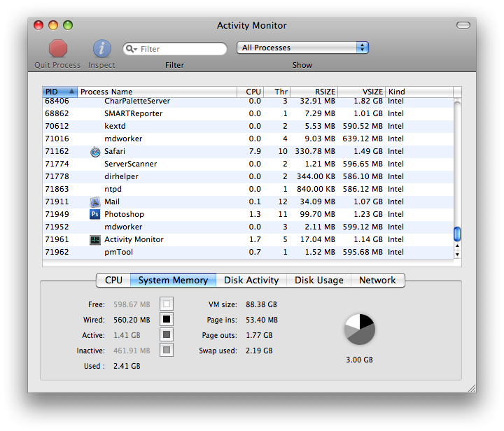Click PID 71911 in Mail row
This screenshot has width=504, height=431.
click(x=57, y=202)
